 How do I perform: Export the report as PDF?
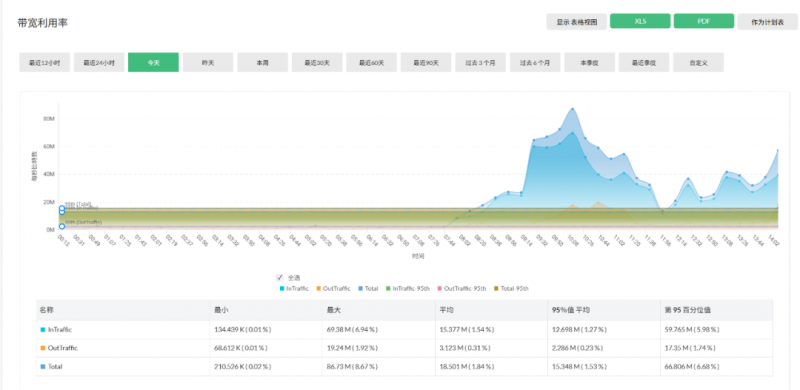[x=704, y=21]
